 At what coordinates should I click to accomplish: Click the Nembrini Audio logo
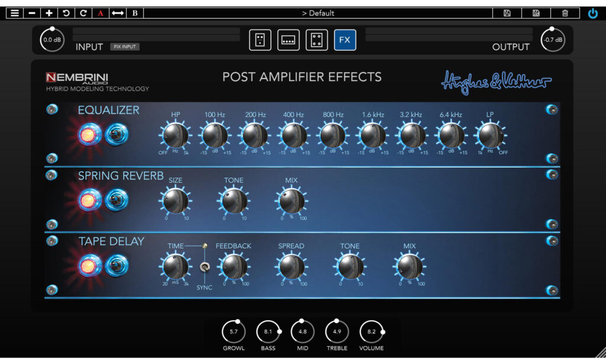pyautogui.click(x=77, y=79)
